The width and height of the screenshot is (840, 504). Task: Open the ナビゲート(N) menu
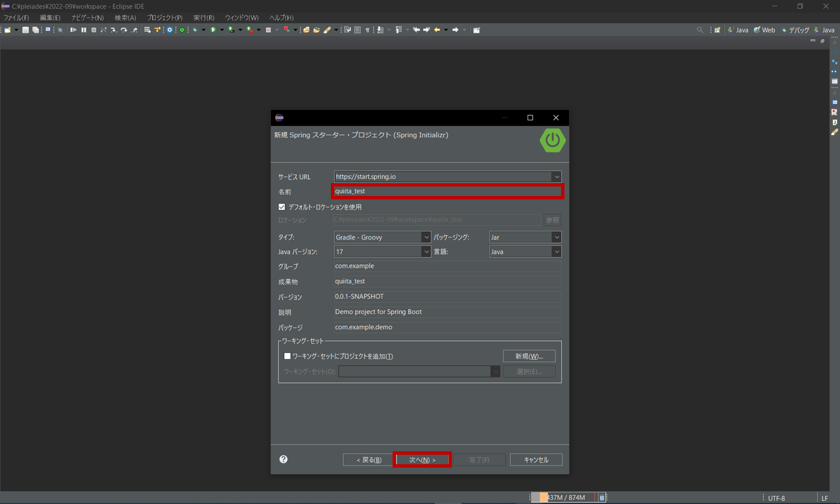[x=87, y=17]
